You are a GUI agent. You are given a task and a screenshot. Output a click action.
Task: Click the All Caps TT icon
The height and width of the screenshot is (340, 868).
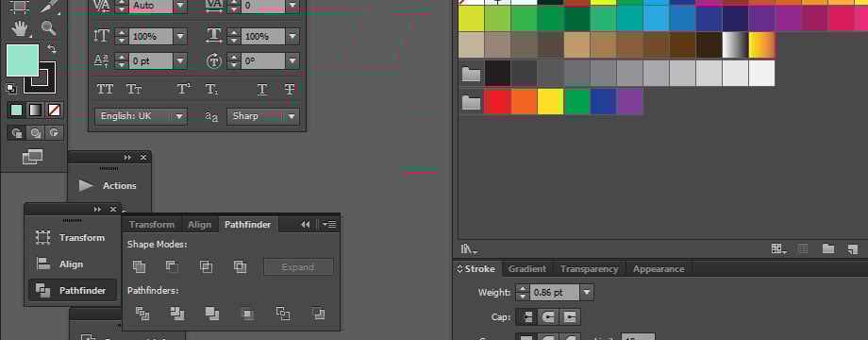(105, 89)
